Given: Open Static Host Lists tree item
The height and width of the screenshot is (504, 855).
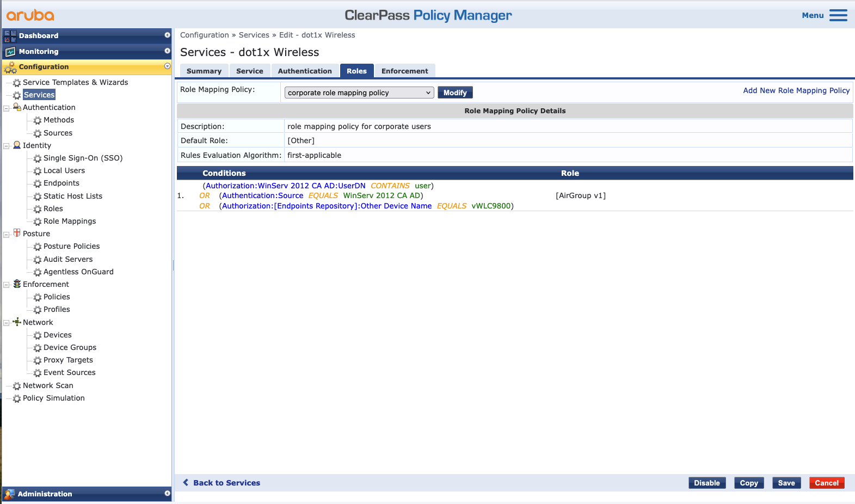Looking at the screenshot, I should (x=73, y=196).
